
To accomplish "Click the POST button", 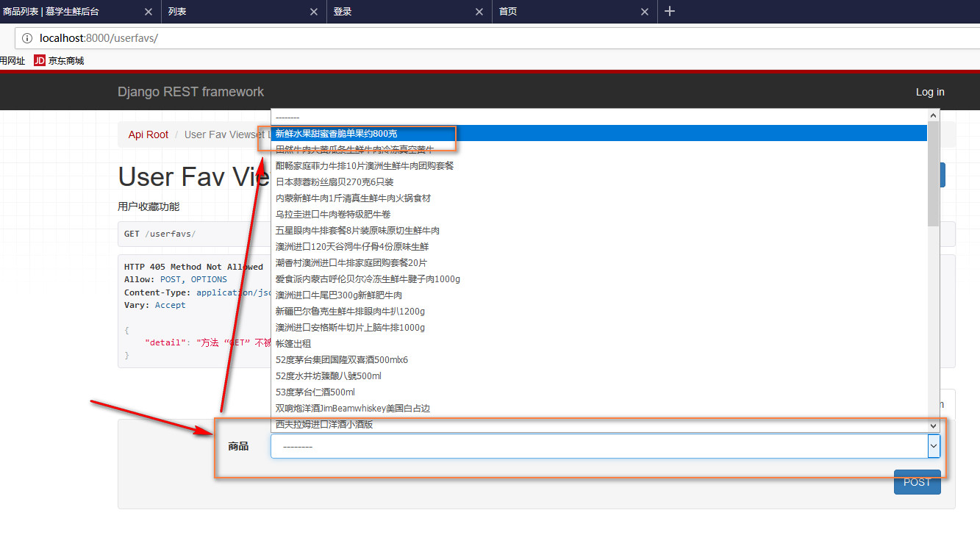I will click(917, 482).
